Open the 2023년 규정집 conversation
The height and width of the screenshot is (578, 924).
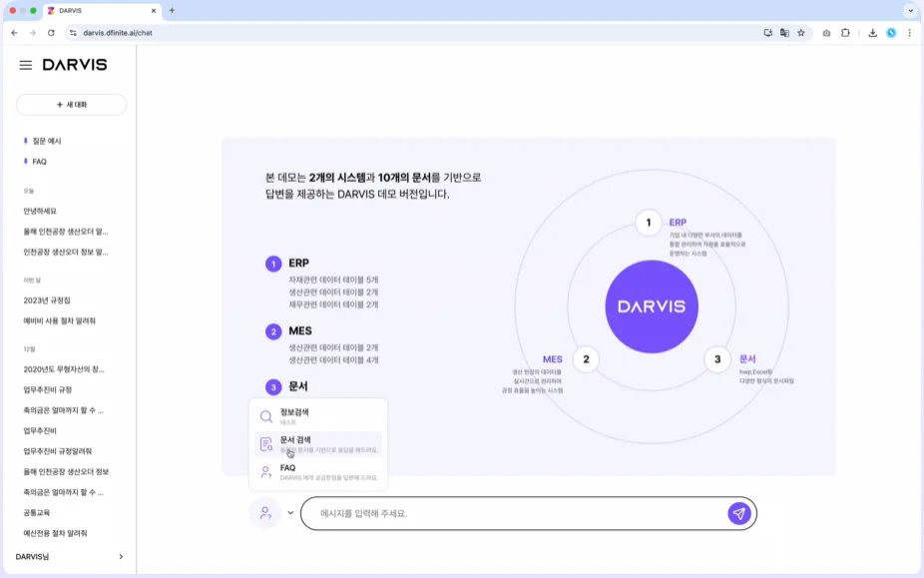click(47, 300)
